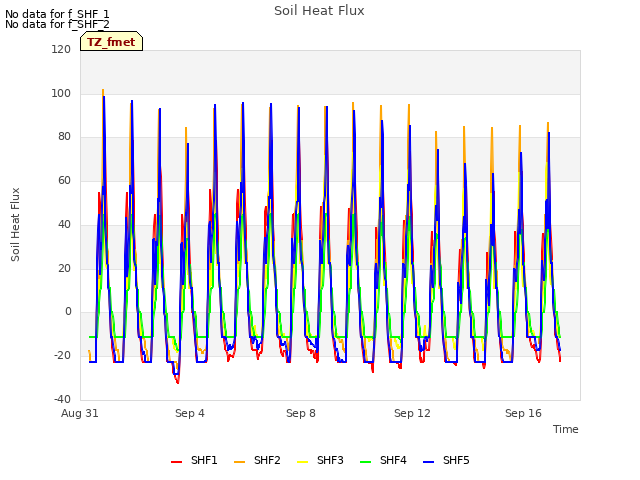Toggle the SHF5 legend label
Image resolution: width=640 pixels, height=480 pixels.
[x=456, y=460]
